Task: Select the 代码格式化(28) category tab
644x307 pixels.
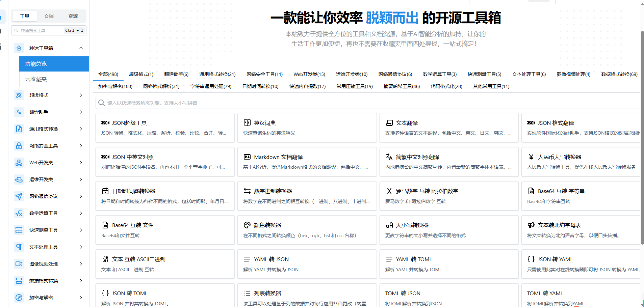Action: (446, 86)
